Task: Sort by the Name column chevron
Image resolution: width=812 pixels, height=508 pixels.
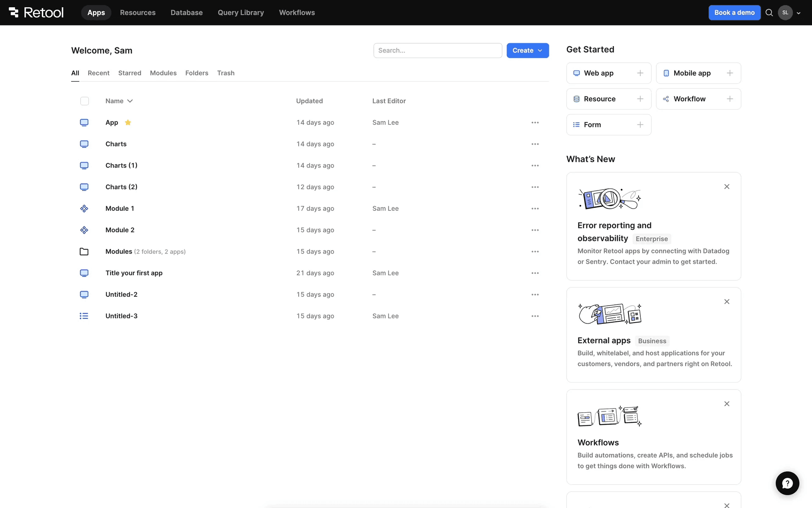Action: point(130,101)
